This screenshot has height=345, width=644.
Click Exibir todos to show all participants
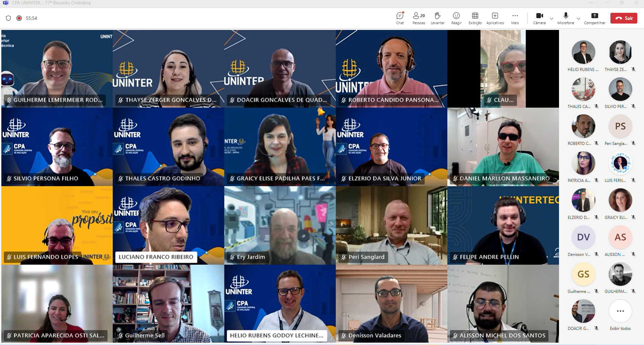[x=620, y=311]
